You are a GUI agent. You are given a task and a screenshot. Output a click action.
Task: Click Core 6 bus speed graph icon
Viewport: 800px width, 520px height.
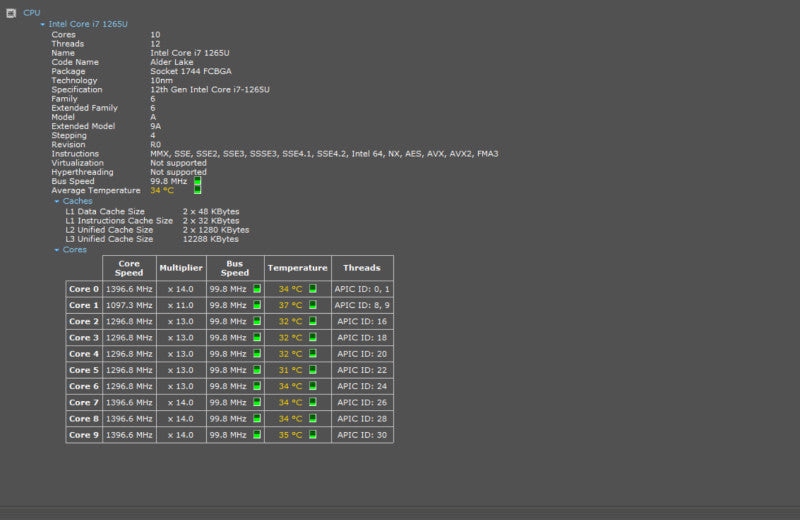257,386
